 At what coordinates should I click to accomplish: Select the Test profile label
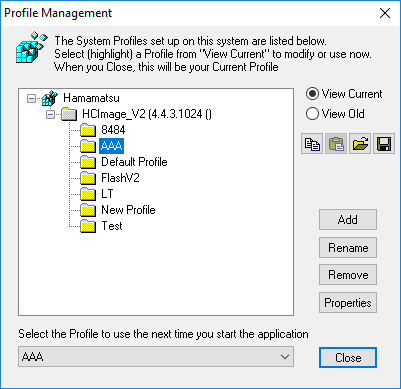[112, 226]
